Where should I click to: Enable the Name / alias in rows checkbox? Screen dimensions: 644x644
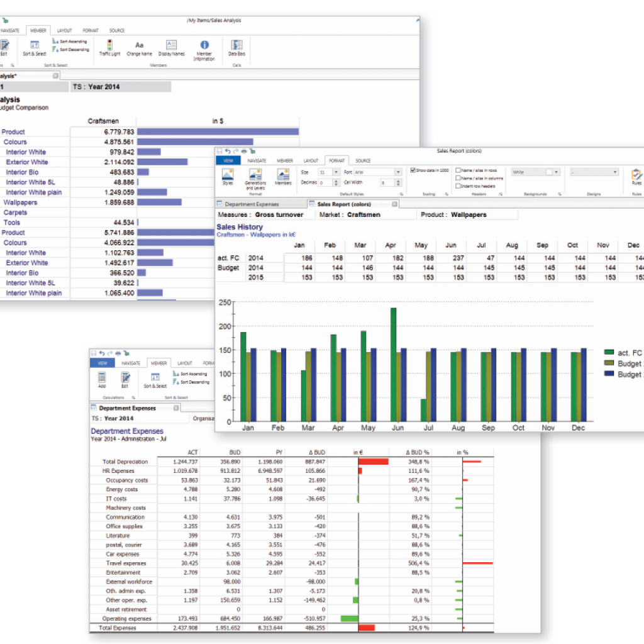coord(458,170)
